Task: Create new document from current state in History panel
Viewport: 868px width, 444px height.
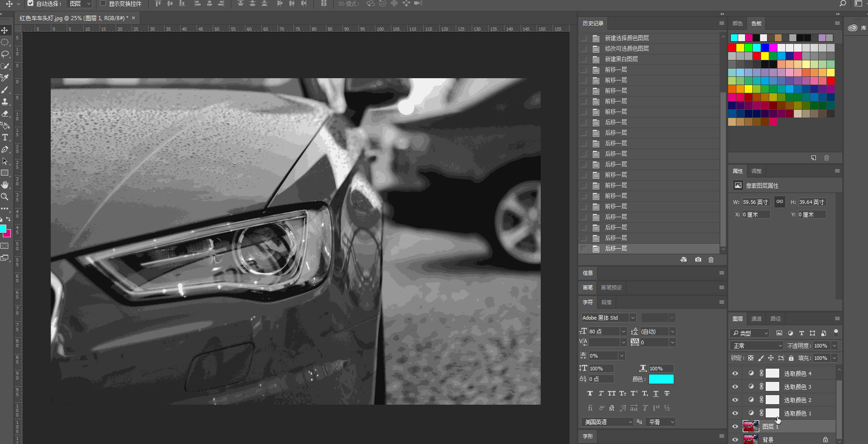Action: click(683, 260)
